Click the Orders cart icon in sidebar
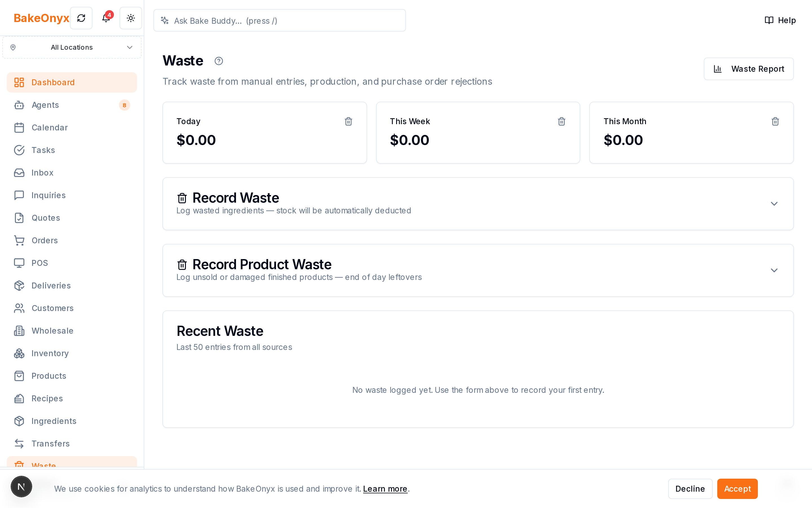This screenshot has height=508, width=812. coord(19,240)
